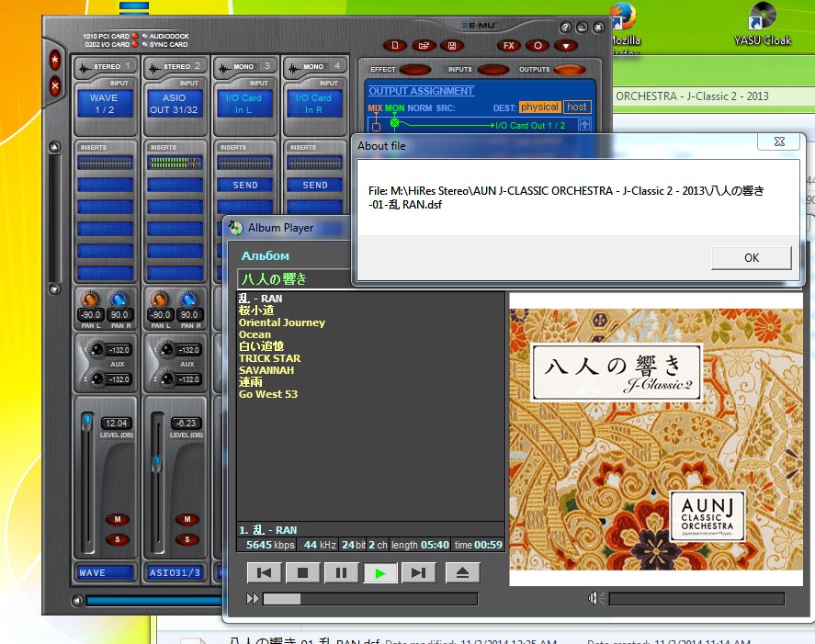Solo the WAVE channel strip
This screenshot has width=815, height=644.
118,539
